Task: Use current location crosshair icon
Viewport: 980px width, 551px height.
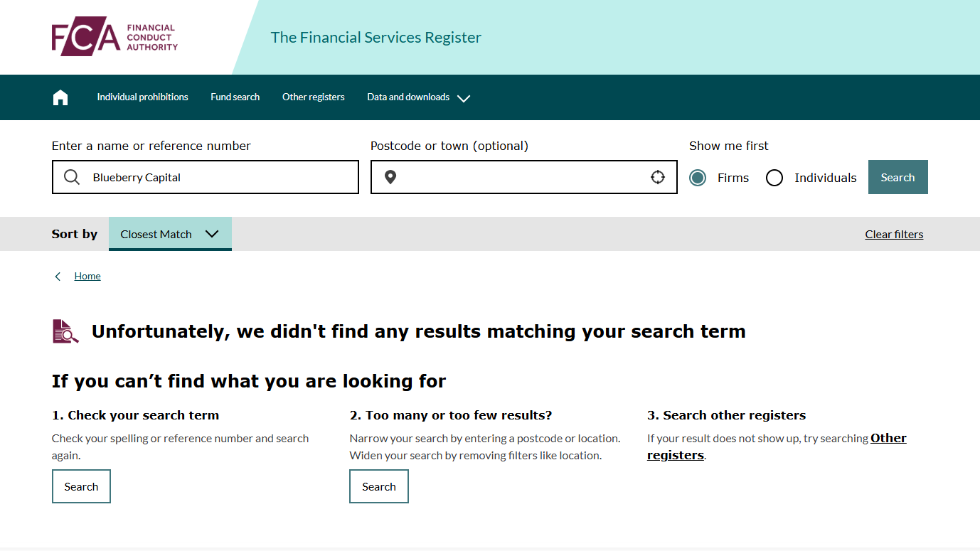Action: (658, 177)
